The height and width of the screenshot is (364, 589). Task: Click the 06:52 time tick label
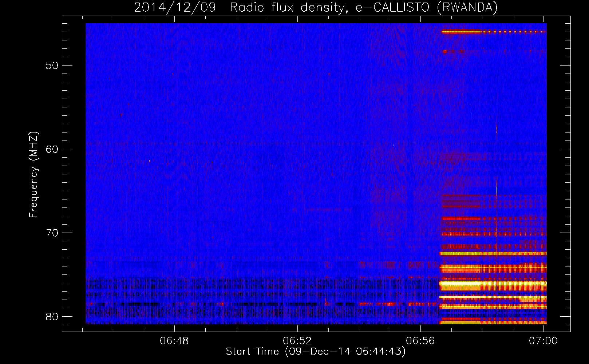click(297, 341)
